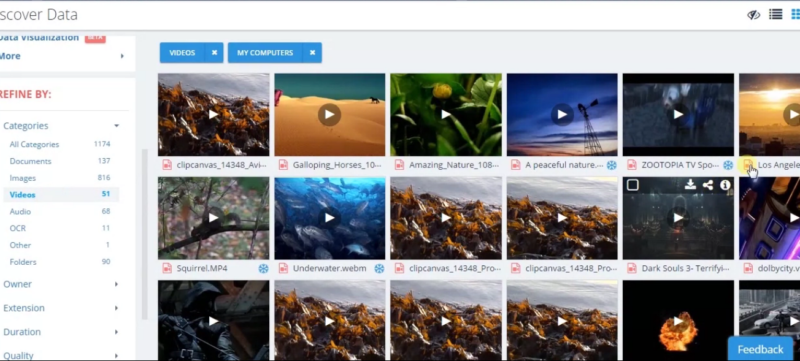
Task: Expand the More menu arrow
Action: (122, 56)
